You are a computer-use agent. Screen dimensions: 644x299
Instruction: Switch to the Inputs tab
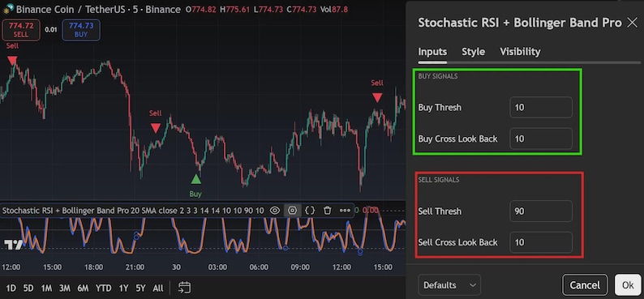pos(432,52)
